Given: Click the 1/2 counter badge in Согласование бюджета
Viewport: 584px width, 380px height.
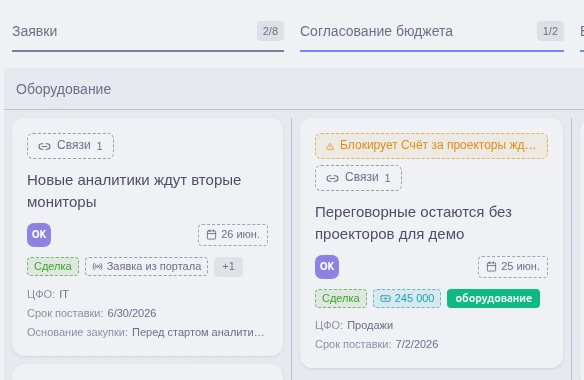Looking at the screenshot, I should (550, 31).
